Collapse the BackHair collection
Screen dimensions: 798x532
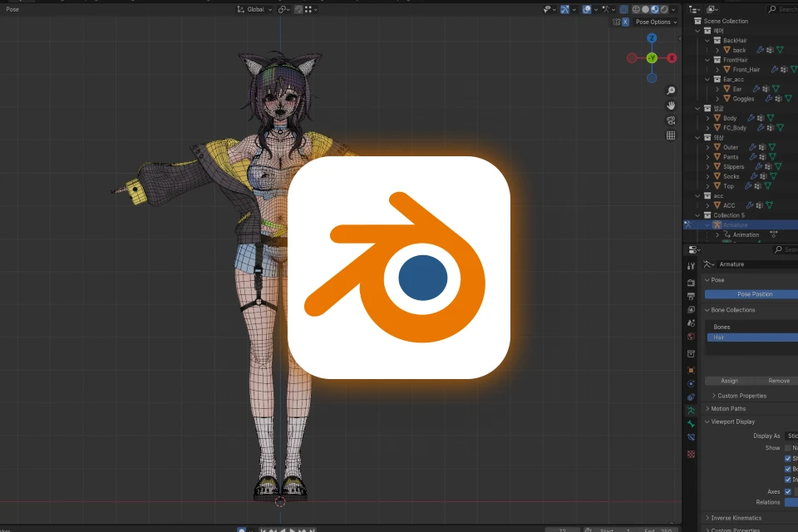coord(707,40)
